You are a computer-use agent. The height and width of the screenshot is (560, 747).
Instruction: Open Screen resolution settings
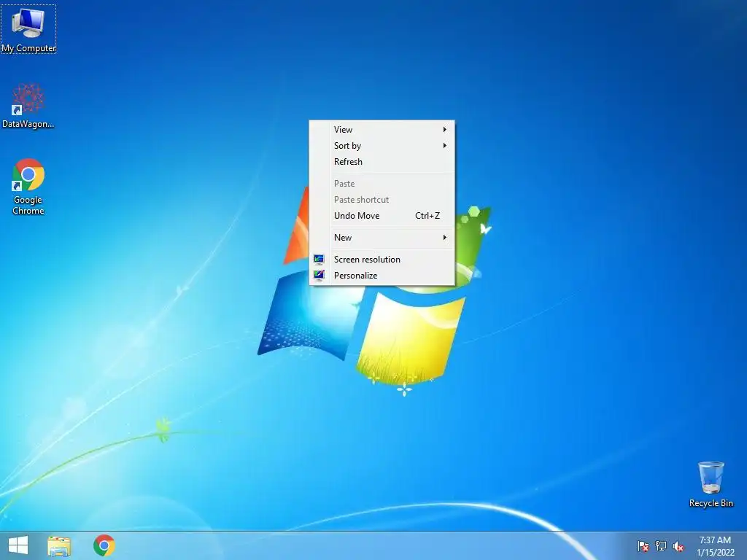382,260
